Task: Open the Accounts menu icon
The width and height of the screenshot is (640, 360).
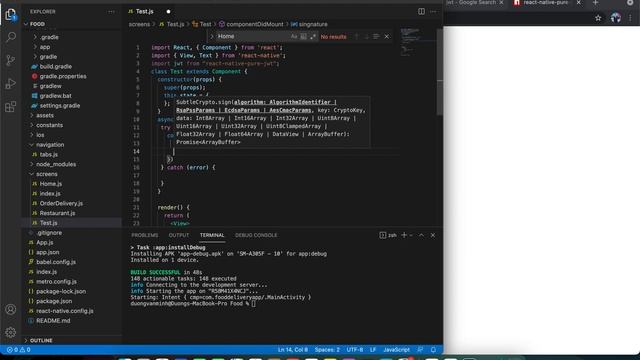Action: (11, 309)
